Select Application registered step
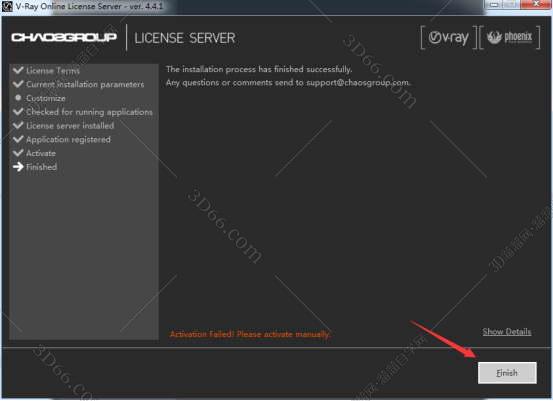The image size is (553, 401). (x=68, y=140)
